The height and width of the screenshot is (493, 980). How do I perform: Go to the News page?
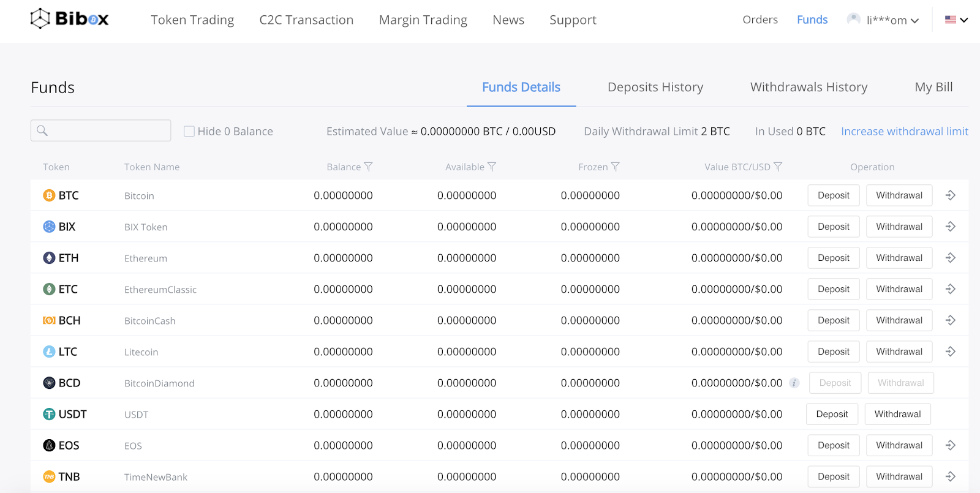(508, 20)
